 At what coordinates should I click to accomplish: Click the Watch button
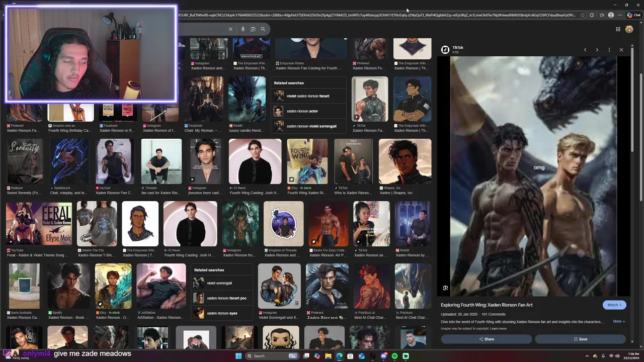[614, 305]
